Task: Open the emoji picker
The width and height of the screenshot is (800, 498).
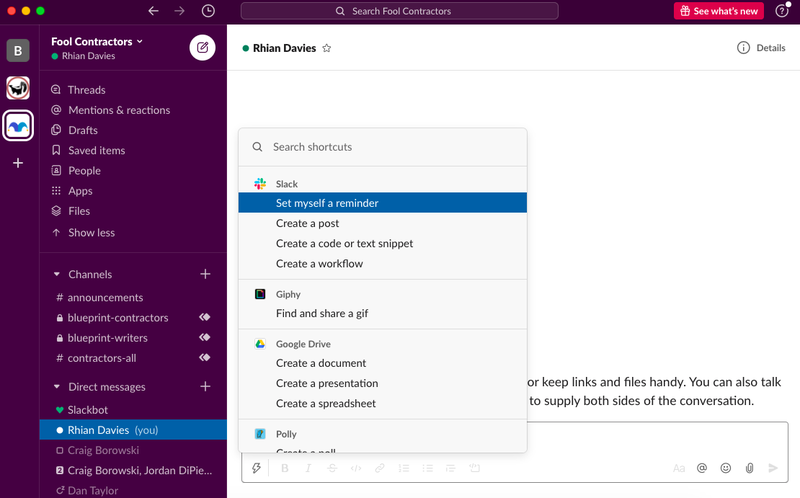Action: click(726, 468)
